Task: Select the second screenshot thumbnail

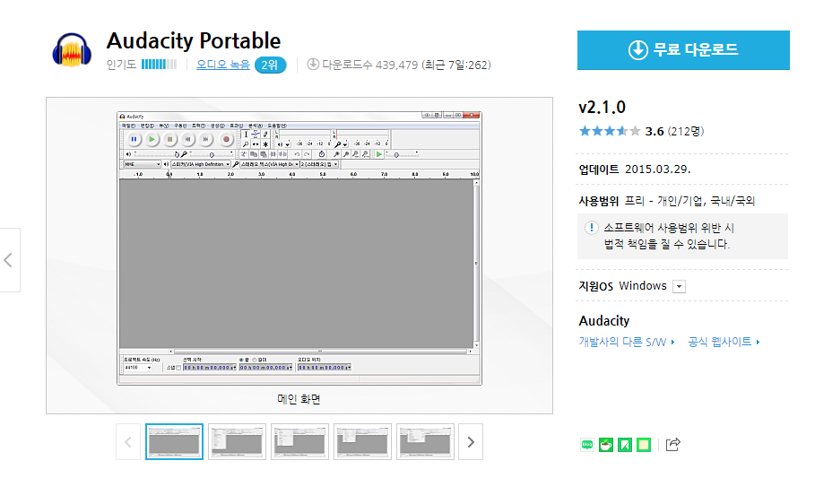Action: pyautogui.click(x=237, y=442)
